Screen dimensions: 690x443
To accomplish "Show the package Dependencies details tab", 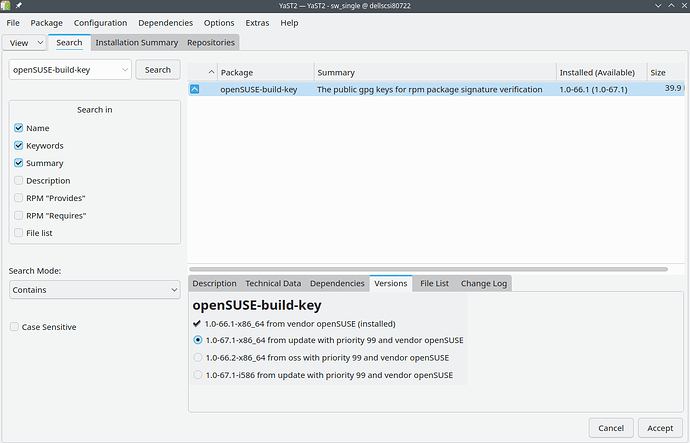I will tap(337, 283).
